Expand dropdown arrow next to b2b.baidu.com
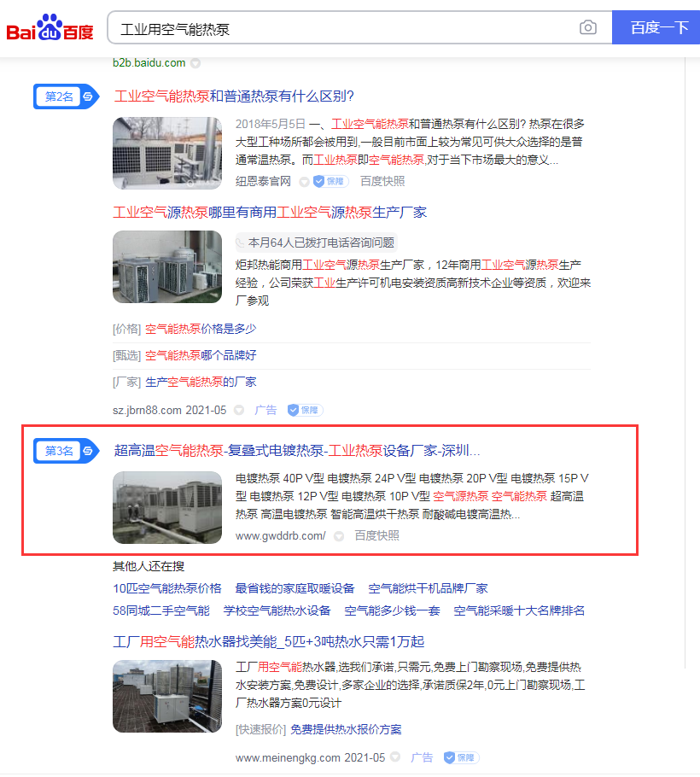This screenshot has width=700, height=777. [195, 63]
